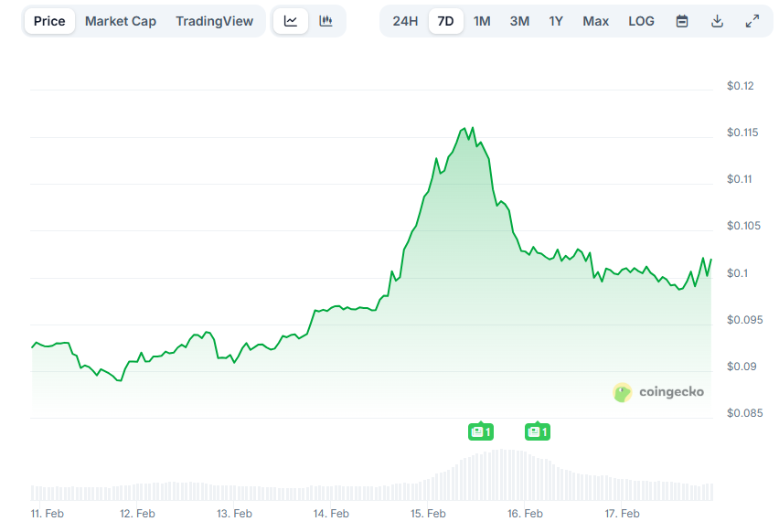Open the news event marker near Feb 15

point(481,431)
